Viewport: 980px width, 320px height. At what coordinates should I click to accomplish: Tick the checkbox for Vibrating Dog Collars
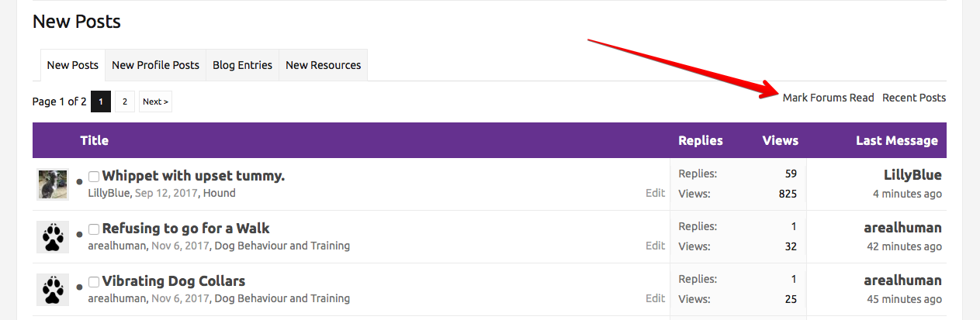tap(94, 282)
